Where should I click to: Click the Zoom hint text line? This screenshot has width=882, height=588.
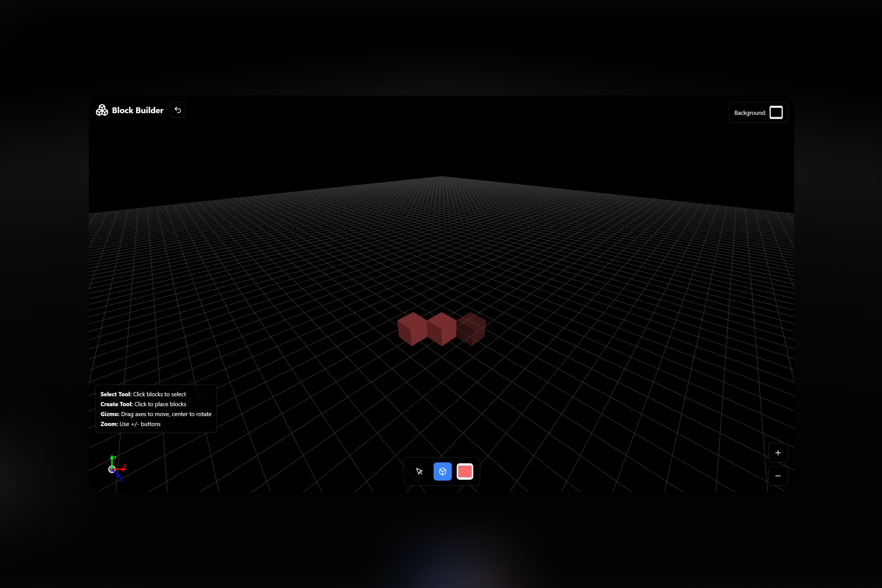click(x=130, y=424)
